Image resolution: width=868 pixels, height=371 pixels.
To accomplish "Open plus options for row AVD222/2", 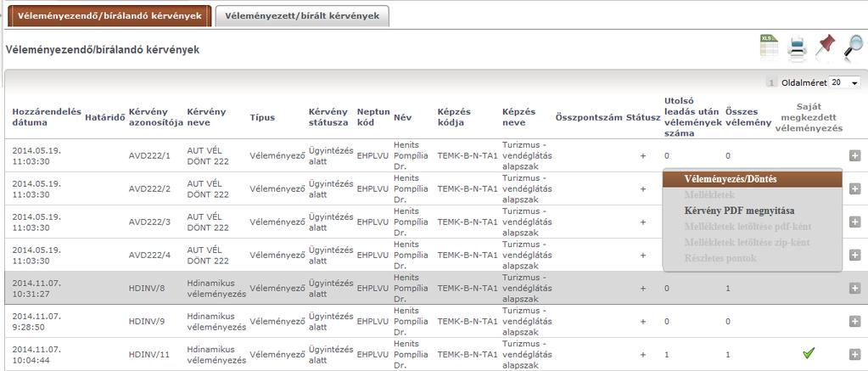I will click(x=854, y=188).
